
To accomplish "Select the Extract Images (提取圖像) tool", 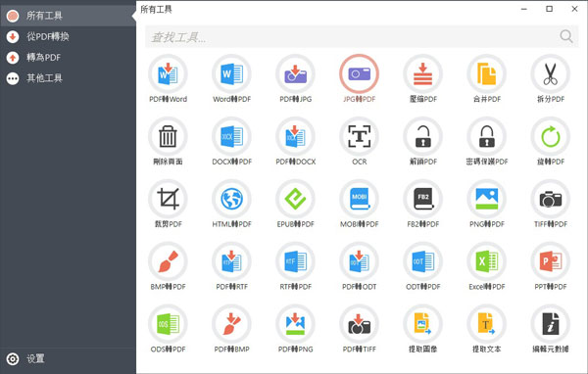I will point(422,324).
